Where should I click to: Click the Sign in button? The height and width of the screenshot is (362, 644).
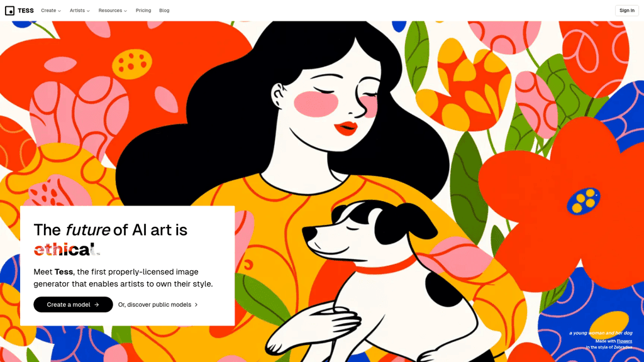pyautogui.click(x=627, y=11)
